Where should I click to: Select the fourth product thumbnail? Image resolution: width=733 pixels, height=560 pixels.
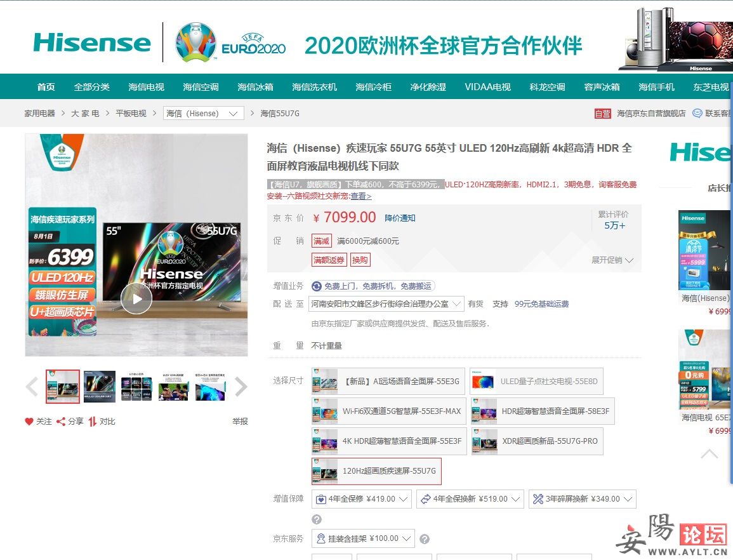(x=173, y=387)
